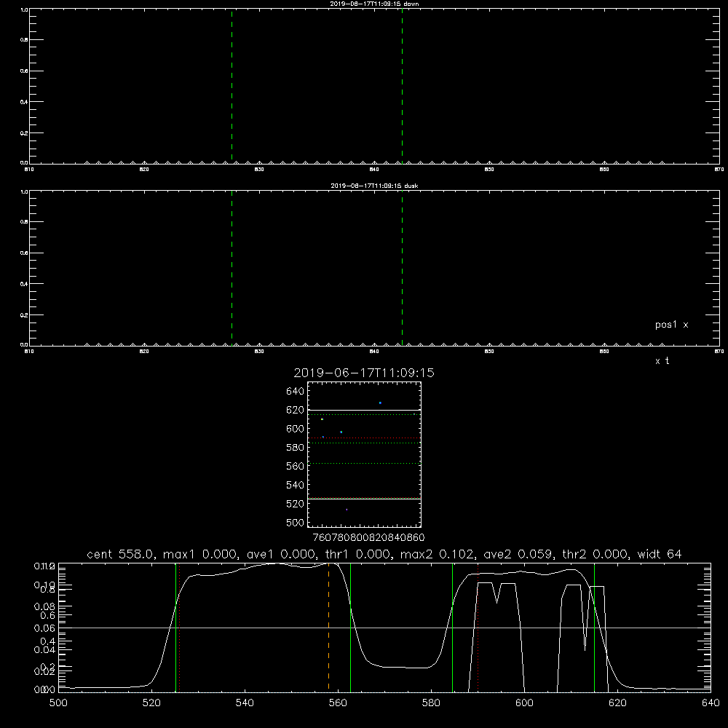
Task: Click the '540' y-axis label of scatter plot
Action: point(296,485)
